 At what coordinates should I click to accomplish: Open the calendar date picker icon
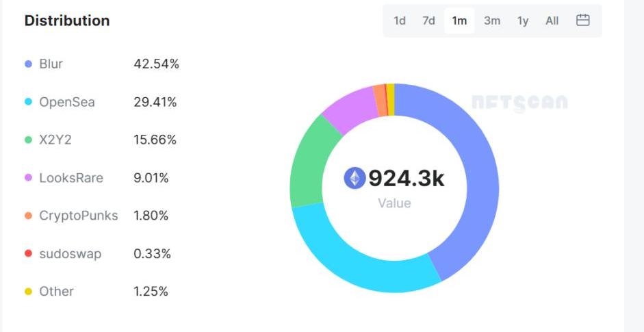click(x=582, y=21)
